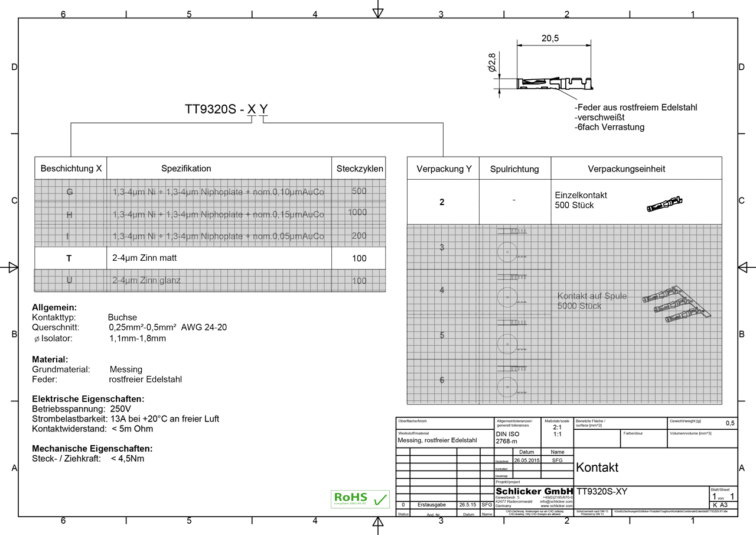Select the 'Verpackung Y' column header
The height and width of the screenshot is (535, 756).
click(x=444, y=169)
